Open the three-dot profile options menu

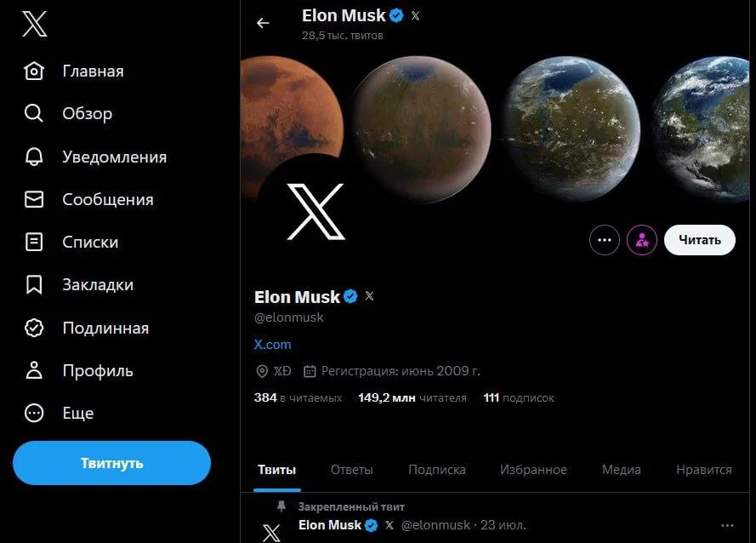605,241
